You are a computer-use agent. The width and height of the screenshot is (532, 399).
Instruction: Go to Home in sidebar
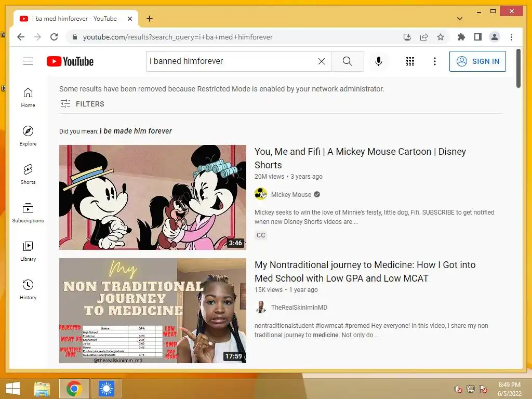(28, 98)
